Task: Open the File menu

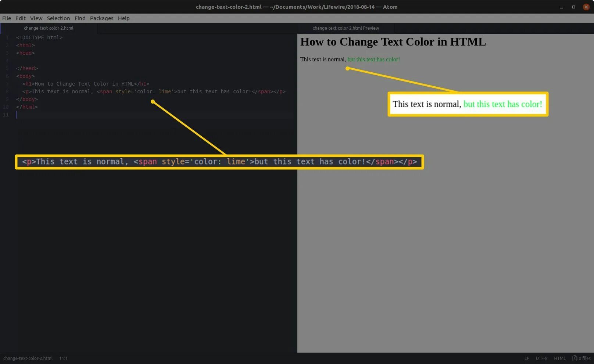Action: click(6, 18)
